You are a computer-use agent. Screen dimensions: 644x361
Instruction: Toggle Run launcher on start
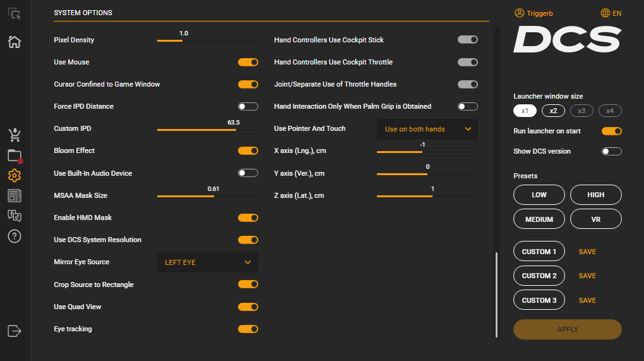coord(612,131)
